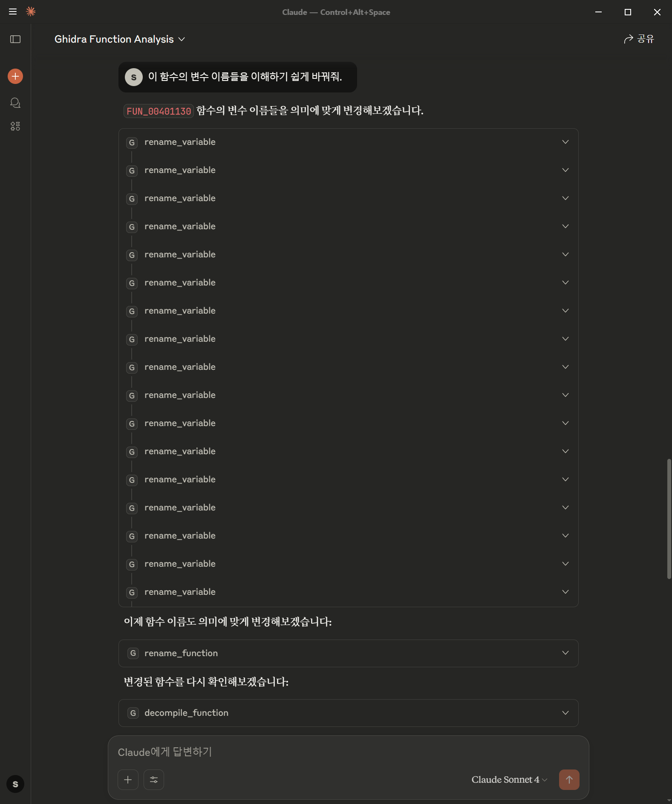
Task: Expand the last rename_variable tool call
Action: tap(348, 592)
